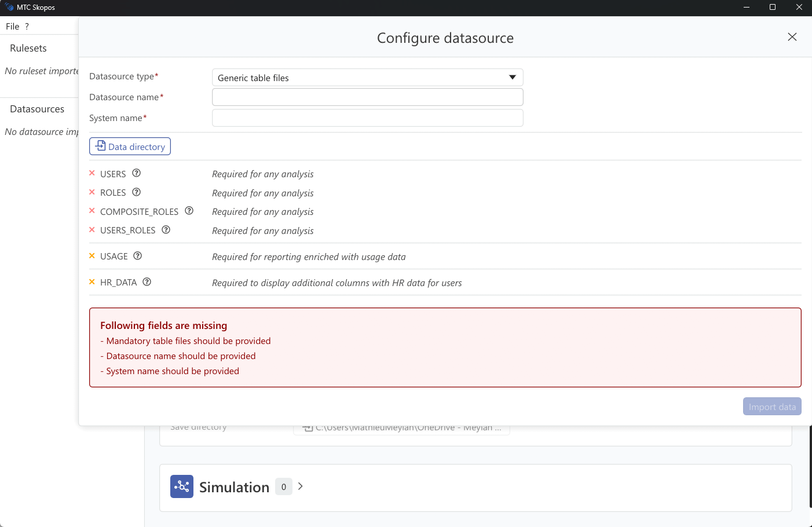Remove the ROLES table file

93,192
